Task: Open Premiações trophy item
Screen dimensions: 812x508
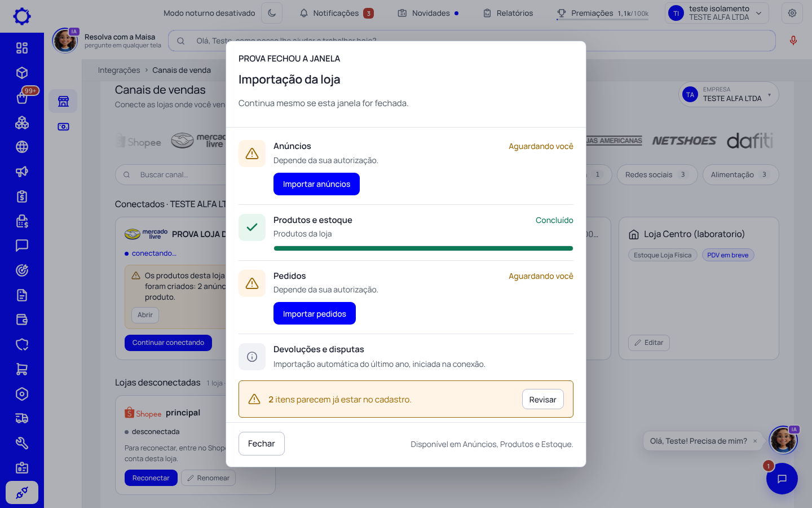Action: pyautogui.click(x=602, y=13)
